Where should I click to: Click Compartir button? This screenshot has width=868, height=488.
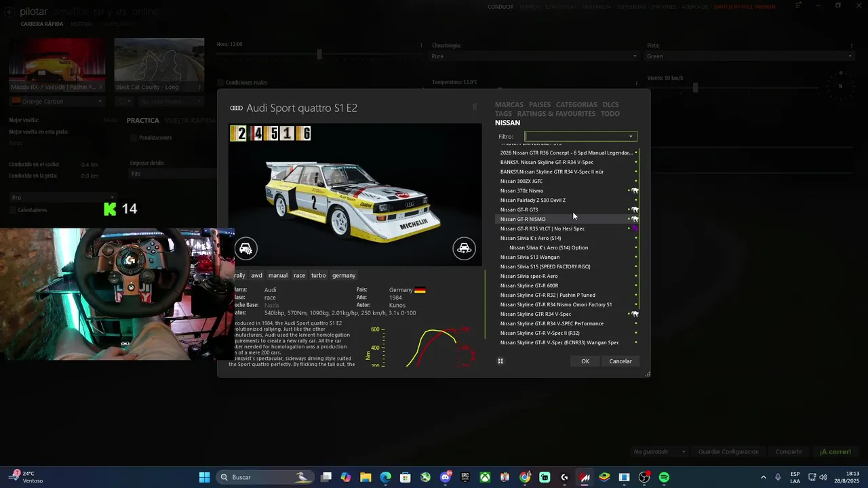click(789, 451)
